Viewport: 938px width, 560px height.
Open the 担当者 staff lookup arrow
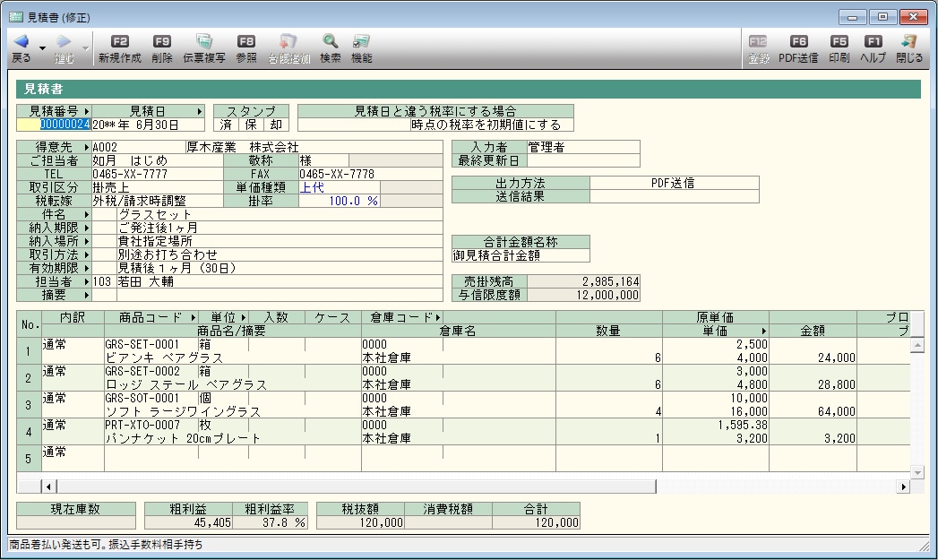[x=87, y=282]
